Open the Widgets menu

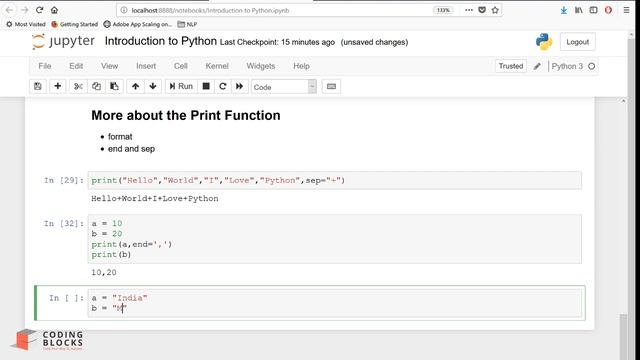tap(261, 66)
